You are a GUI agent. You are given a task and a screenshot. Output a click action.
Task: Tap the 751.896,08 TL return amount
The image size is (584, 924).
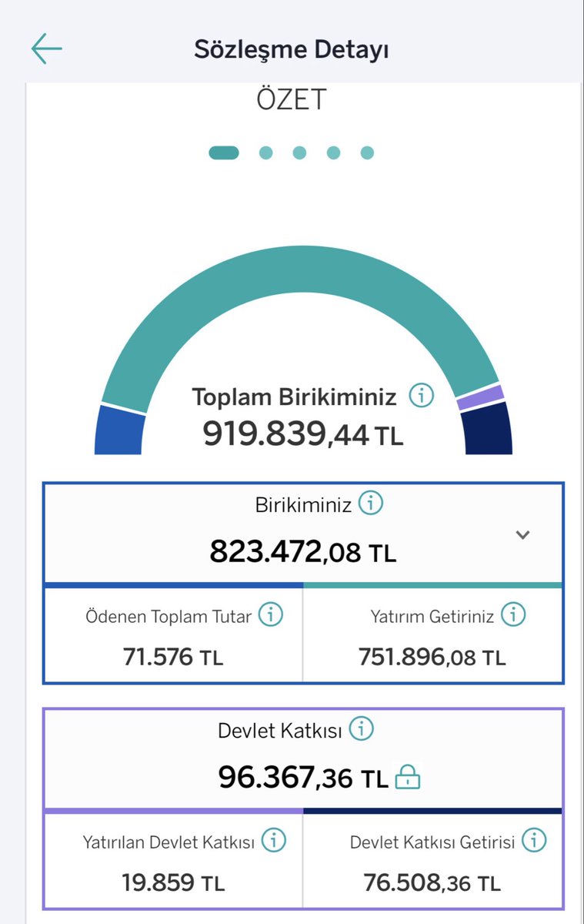tap(432, 657)
